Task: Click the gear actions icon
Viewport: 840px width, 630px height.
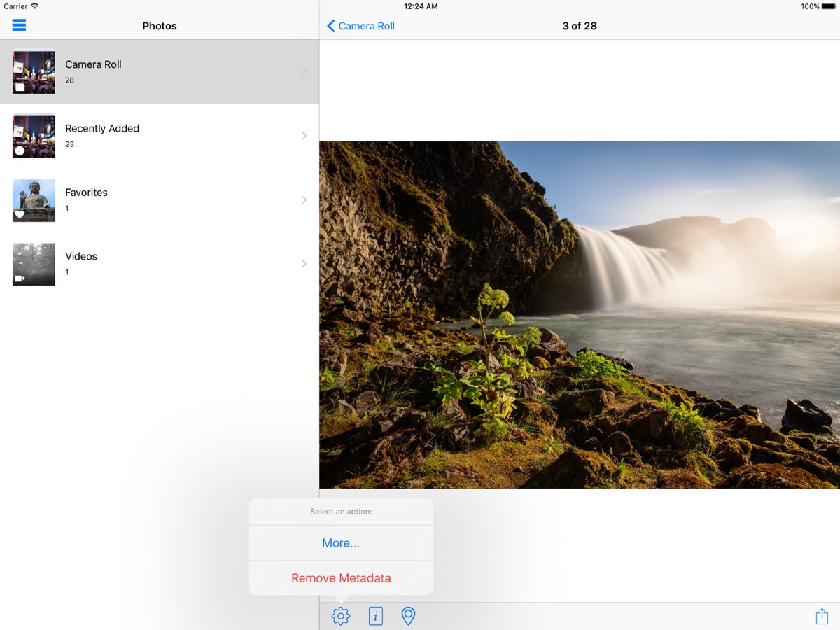Action: pos(341,616)
